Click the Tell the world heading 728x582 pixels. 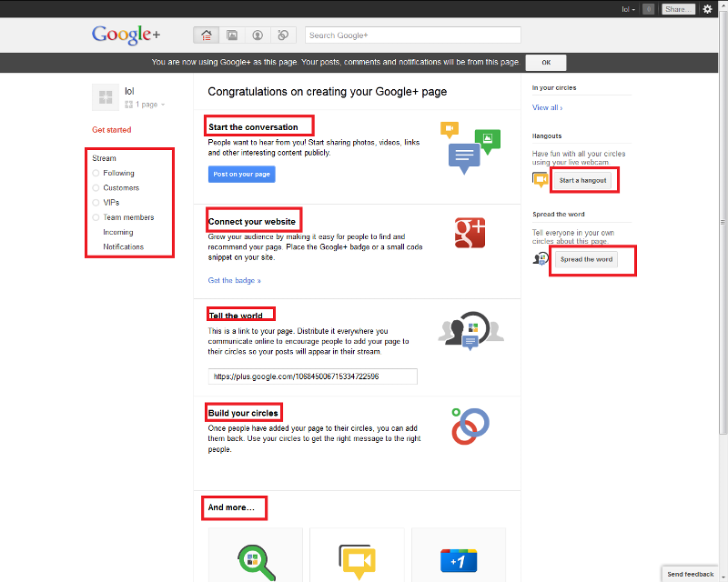coord(236,316)
